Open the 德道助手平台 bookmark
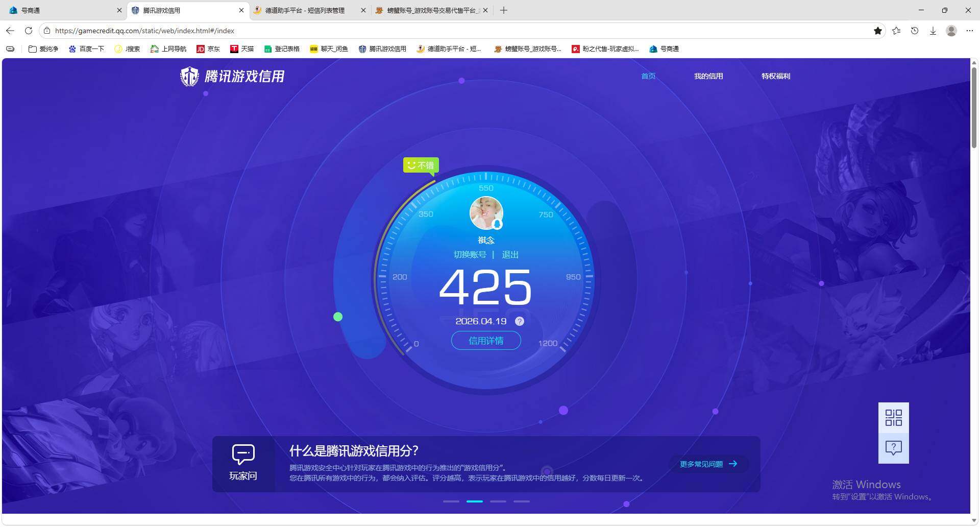Image resolution: width=980 pixels, height=527 pixels. coord(449,49)
